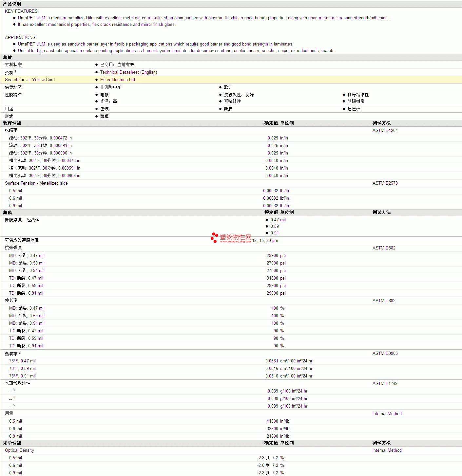Click the ASTM D2578 test method

click(x=385, y=183)
